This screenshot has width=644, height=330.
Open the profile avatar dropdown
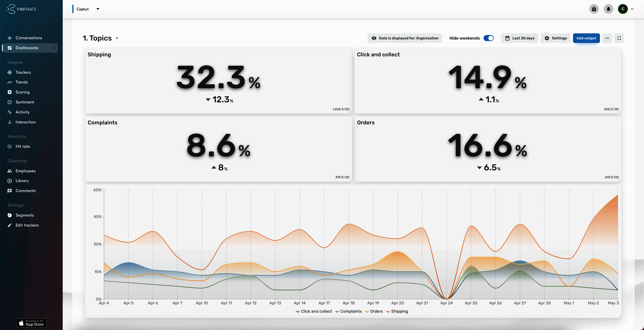(x=623, y=9)
